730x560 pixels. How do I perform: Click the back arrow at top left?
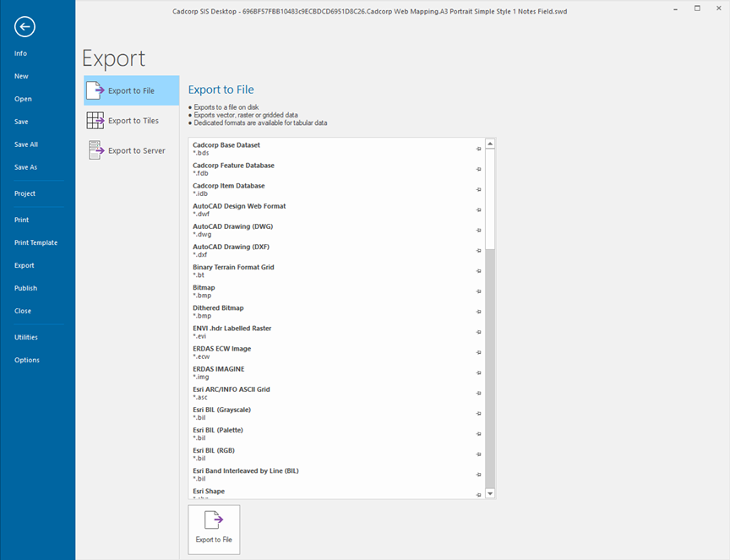(x=24, y=26)
